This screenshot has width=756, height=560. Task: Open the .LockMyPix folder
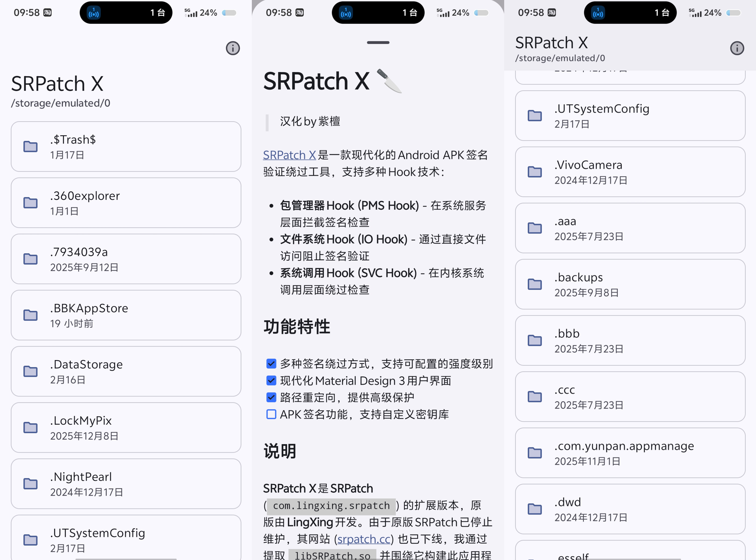(126, 428)
